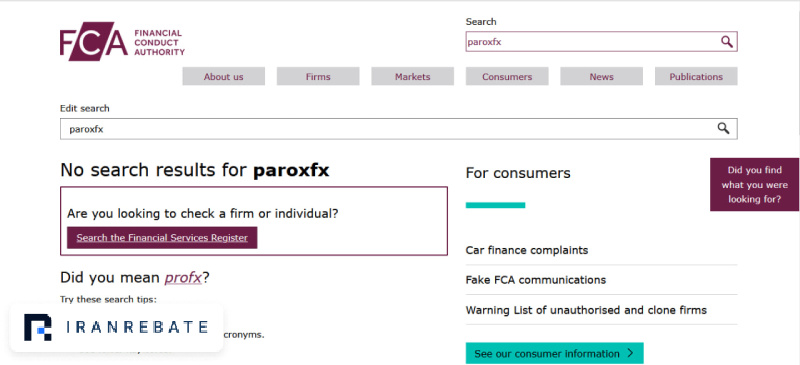This screenshot has height=365, width=800.
Task: Open the Publications menu
Action: [x=696, y=77]
